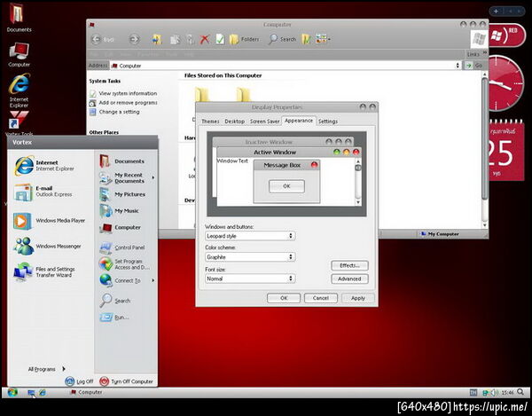Click View system information link
The width and height of the screenshot is (532, 416).
[x=128, y=93]
